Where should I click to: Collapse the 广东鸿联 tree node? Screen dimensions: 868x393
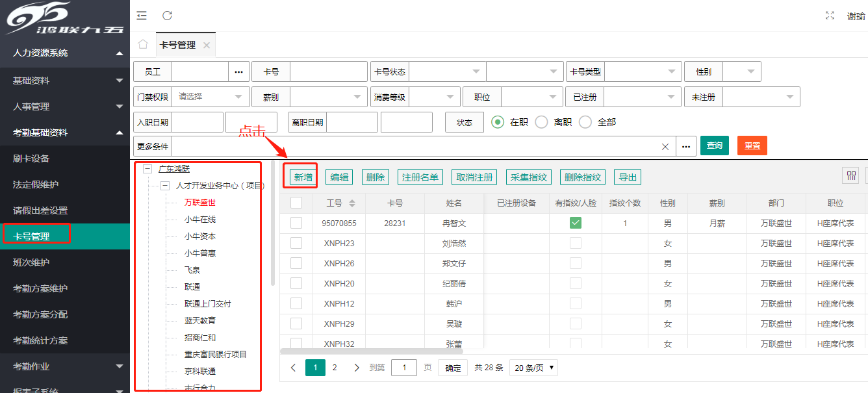[x=147, y=169]
